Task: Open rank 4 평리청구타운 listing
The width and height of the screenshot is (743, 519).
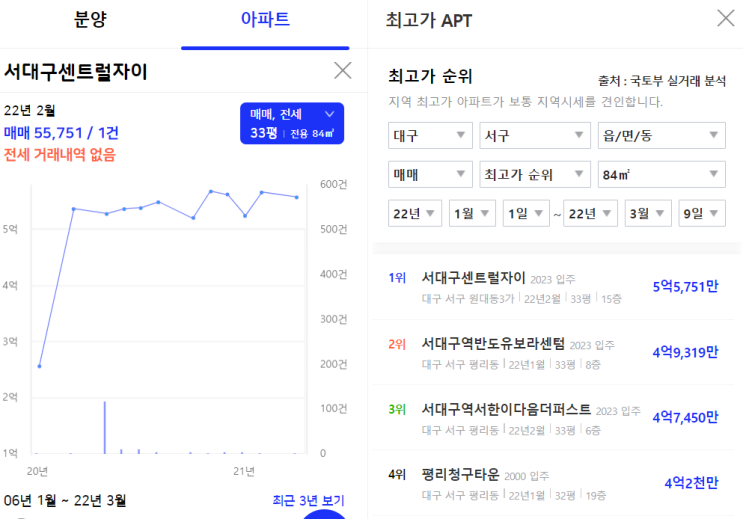Action: pos(553,483)
